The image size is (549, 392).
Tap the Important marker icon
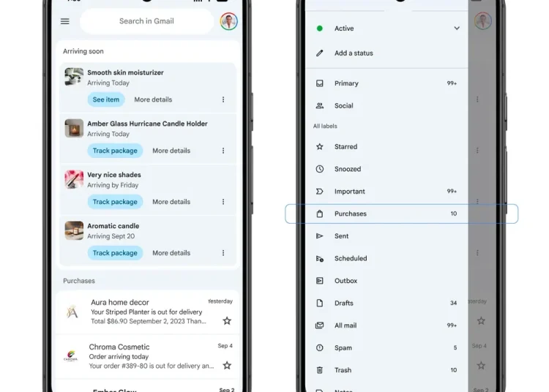[x=319, y=192]
